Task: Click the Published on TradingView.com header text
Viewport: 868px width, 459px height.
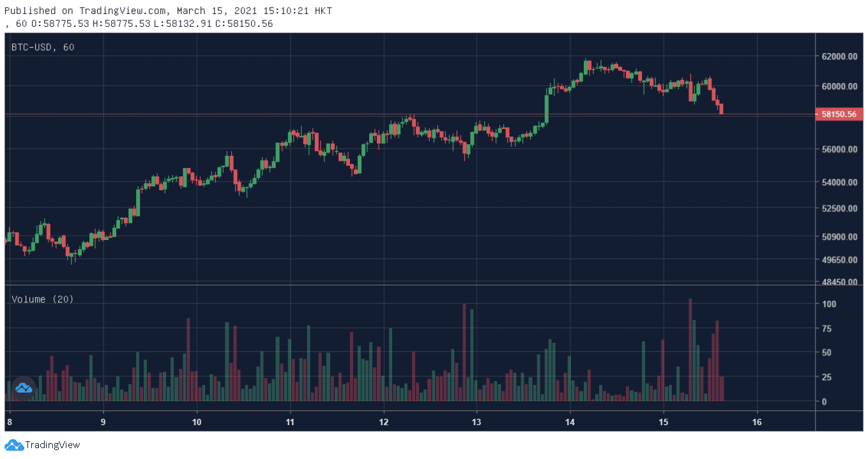Action: 168,10
